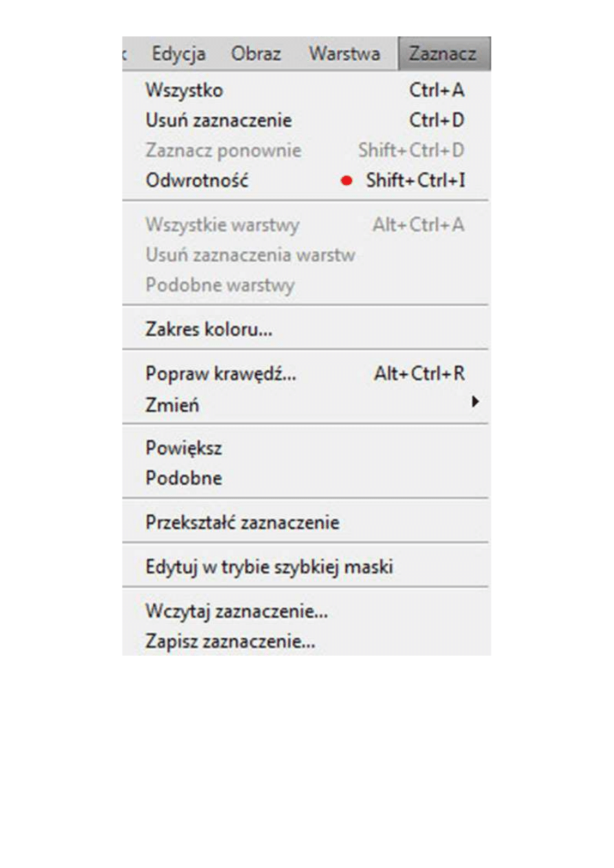
Task: Select Odwrotność to invert selection
Action: point(197,181)
